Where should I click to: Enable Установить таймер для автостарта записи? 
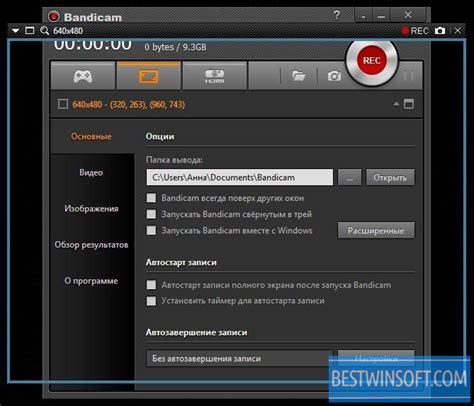click(151, 301)
